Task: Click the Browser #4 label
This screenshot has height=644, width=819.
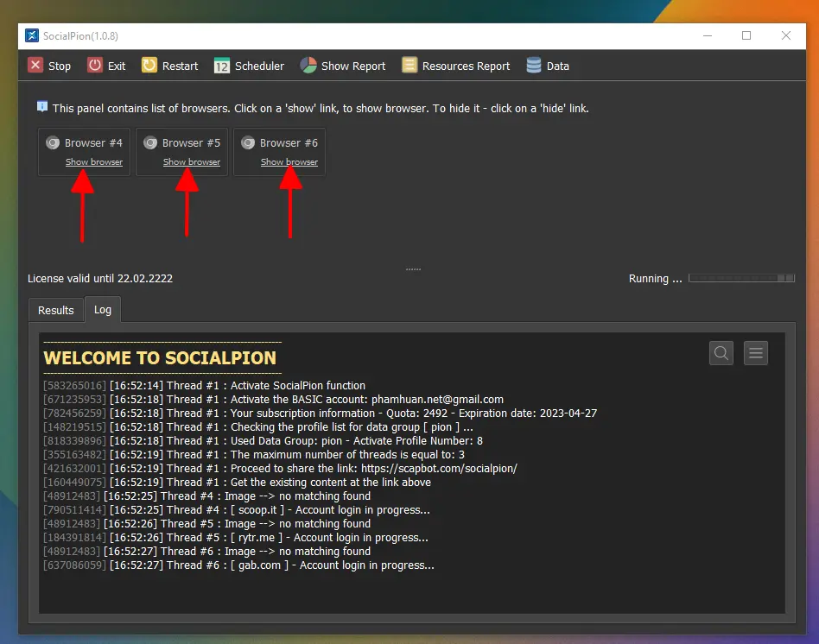Action: (x=93, y=143)
